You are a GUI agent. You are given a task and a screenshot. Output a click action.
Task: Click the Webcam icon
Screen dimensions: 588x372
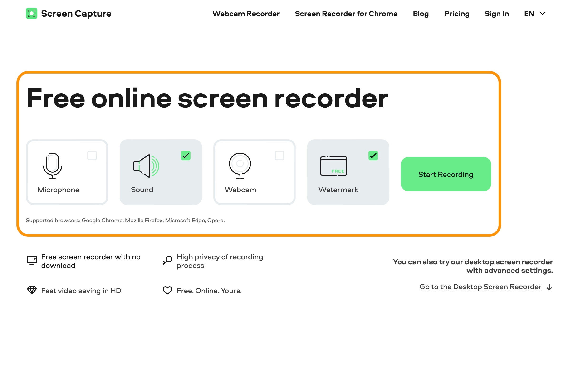click(x=240, y=166)
